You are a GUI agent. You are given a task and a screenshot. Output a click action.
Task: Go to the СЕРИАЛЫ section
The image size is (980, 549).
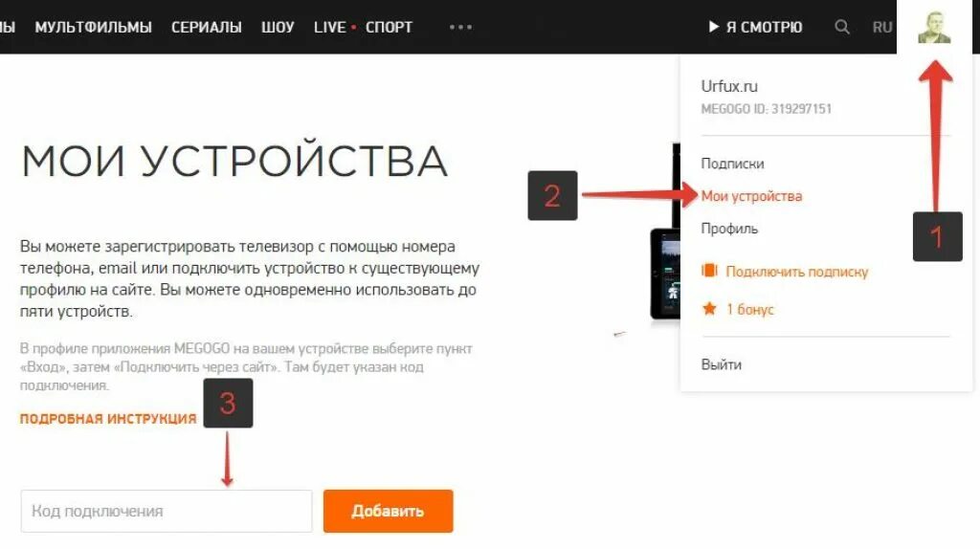tap(207, 28)
